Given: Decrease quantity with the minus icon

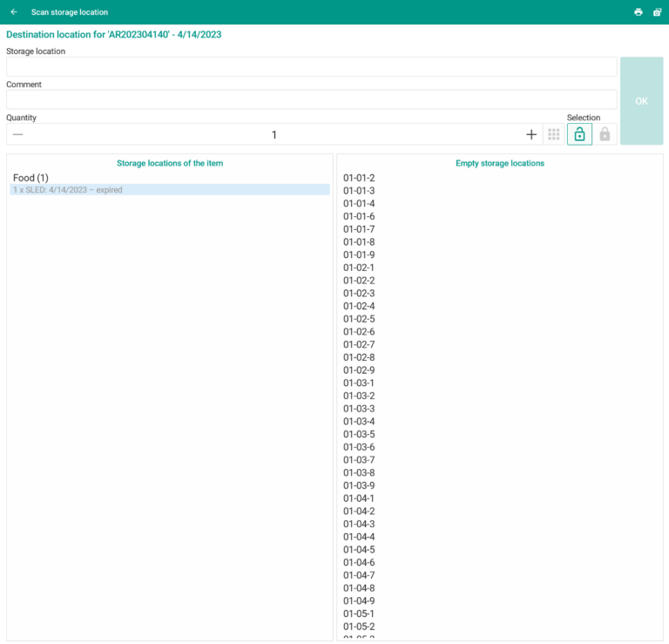Looking at the screenshot, I should (x=17, y=134).
